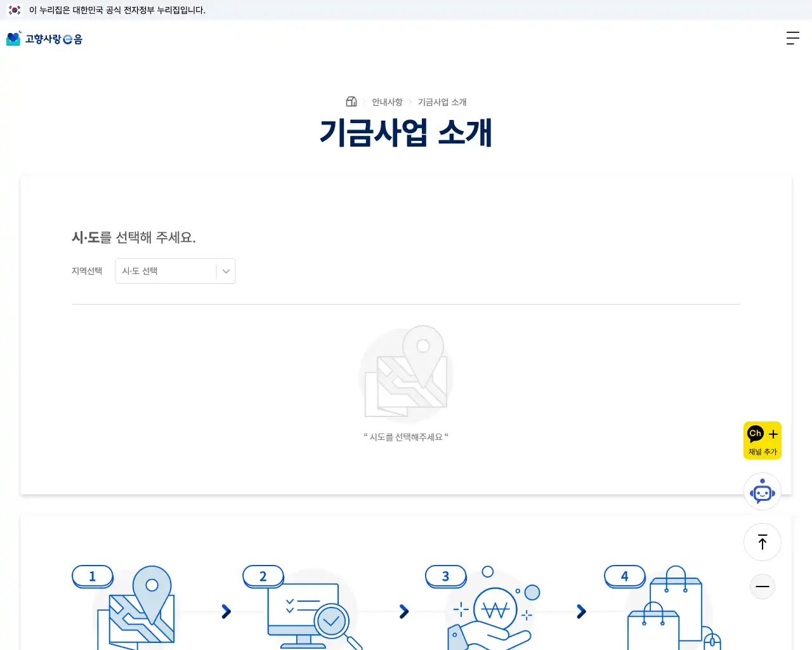Click the home breadcrumb icon

[350, 101]
